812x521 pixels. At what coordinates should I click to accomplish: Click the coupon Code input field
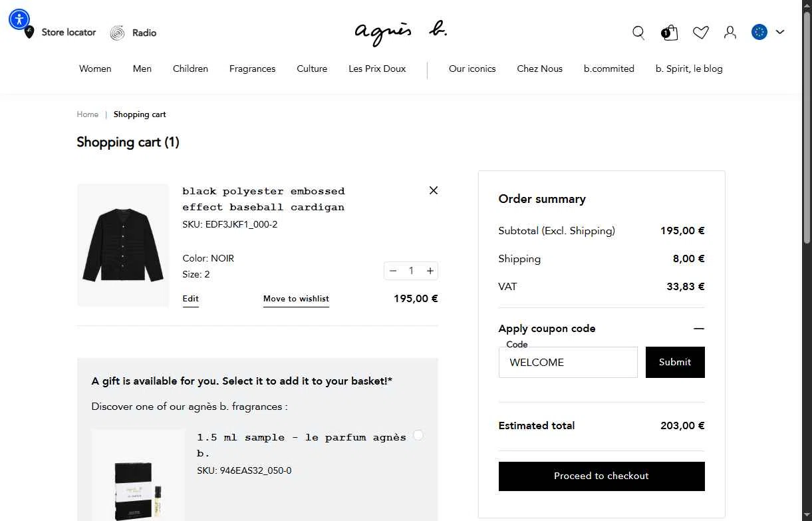tap(568, 362)
